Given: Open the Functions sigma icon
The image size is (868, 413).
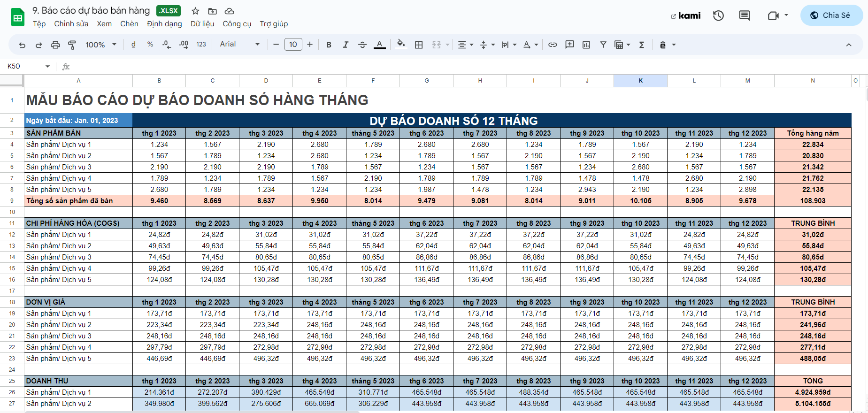Looking at the screenshot, I should (642, 45).
